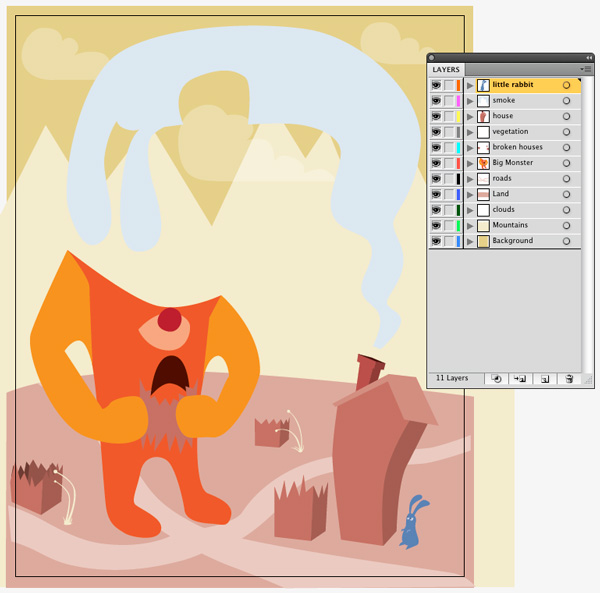Image resolution: width=600 pixels, height=593 pixels.
Task: Click target circle of smoke layer
Action: (566, 101)
